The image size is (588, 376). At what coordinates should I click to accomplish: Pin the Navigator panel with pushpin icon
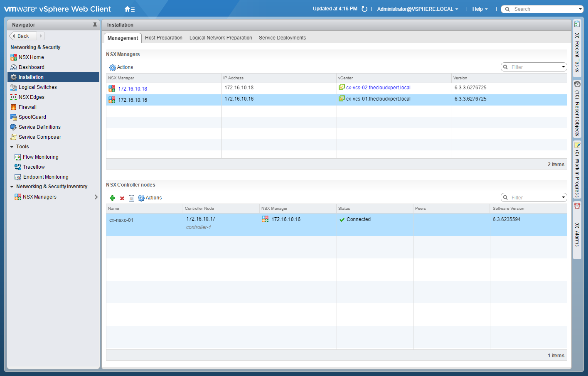[x=95, y=25]
